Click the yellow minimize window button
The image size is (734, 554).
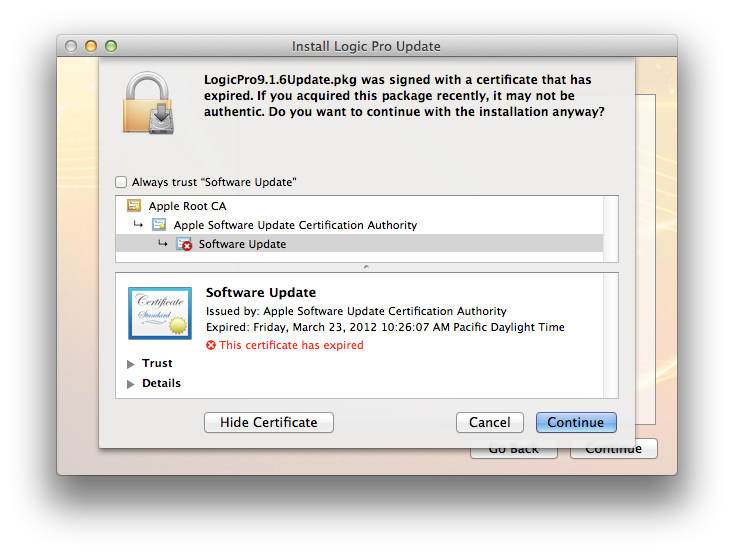pos(91,46)
